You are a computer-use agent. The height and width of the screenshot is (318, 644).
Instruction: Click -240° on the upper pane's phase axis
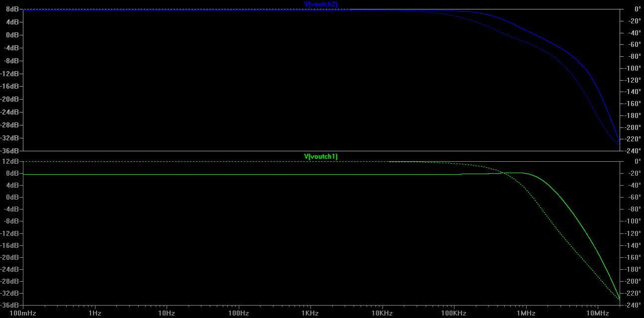pos(633,151)
